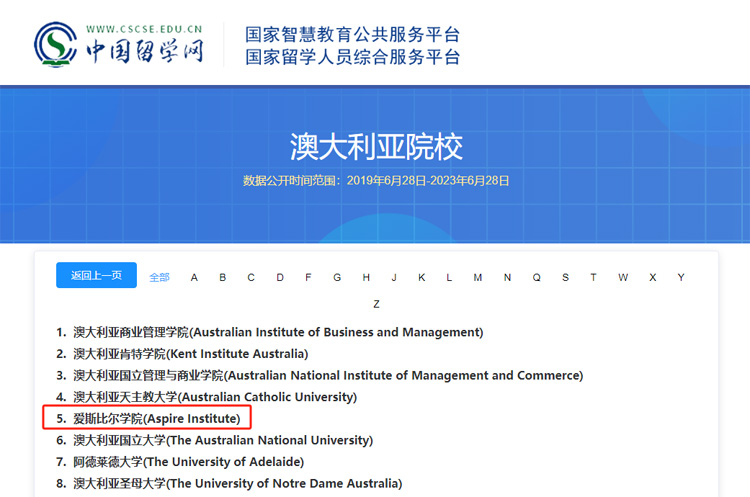This screenshot has width=750, height=497.
Task: Filter schools by letter W
Action: pyautogui.click(x=623, y=277)
